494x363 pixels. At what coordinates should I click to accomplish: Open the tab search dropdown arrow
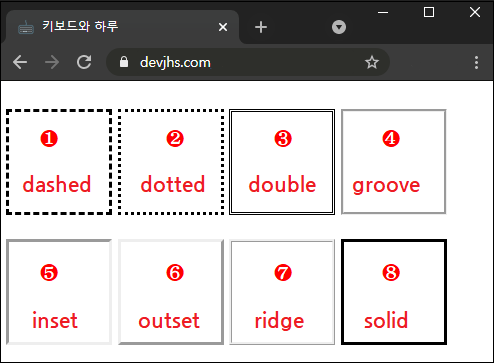coord(339,27)
